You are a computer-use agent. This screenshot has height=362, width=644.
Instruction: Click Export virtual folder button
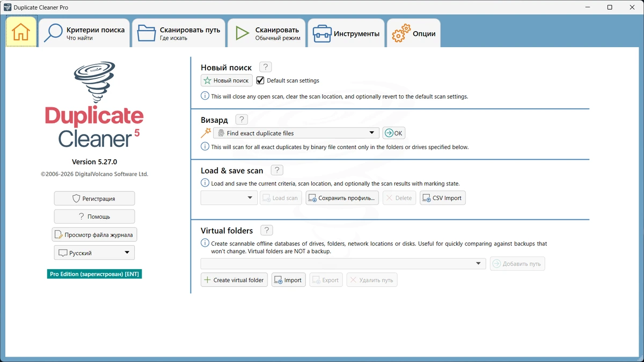(326, 280)
